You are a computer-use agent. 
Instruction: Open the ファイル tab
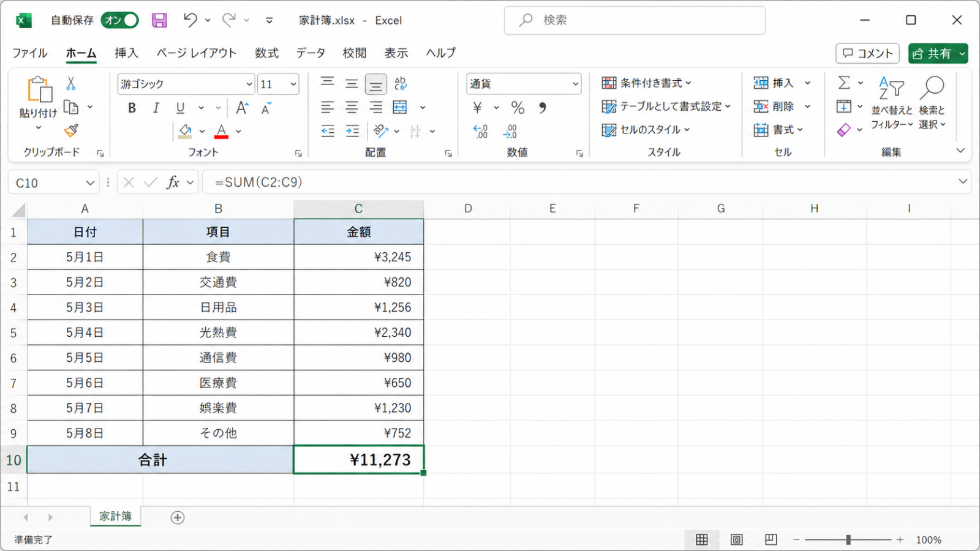pos(29,53)
